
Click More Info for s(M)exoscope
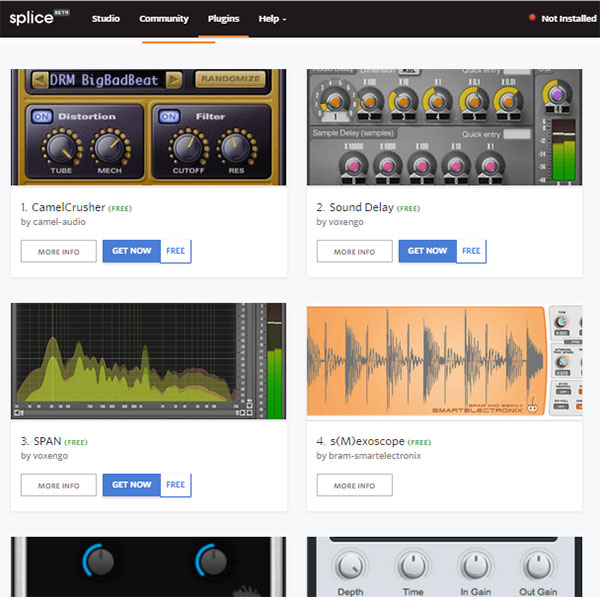click(x=354, y=485)
